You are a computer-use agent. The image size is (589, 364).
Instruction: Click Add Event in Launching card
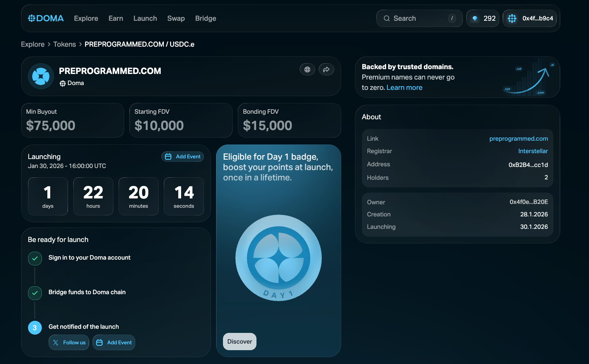tap(183, 157)
